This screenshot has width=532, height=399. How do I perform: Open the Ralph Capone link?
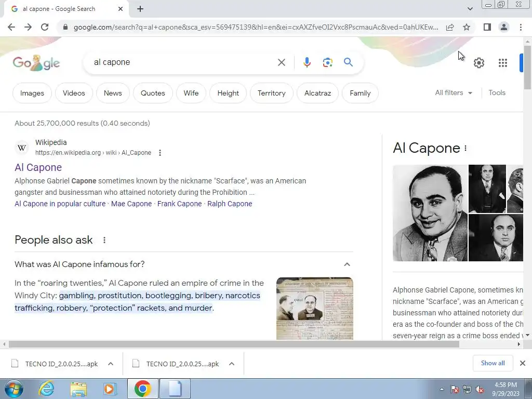(230, 204)
